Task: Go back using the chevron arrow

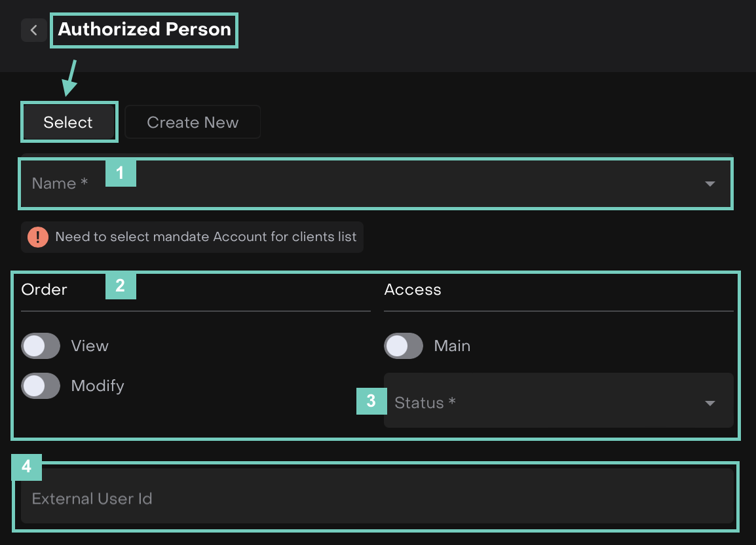Action: pos(33,30)
